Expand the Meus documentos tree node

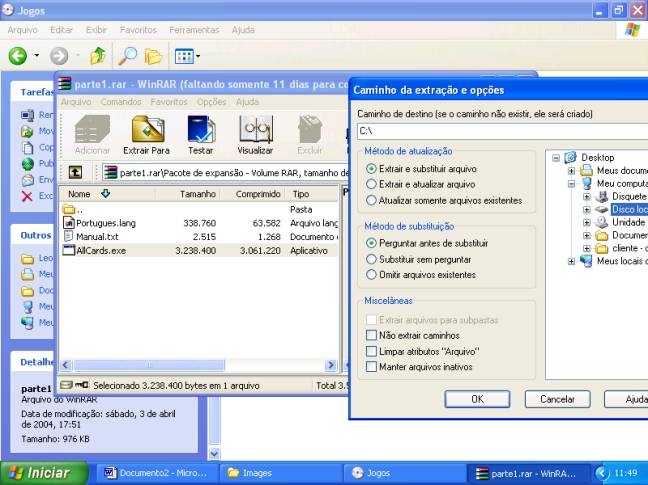(x=571, y=171)
